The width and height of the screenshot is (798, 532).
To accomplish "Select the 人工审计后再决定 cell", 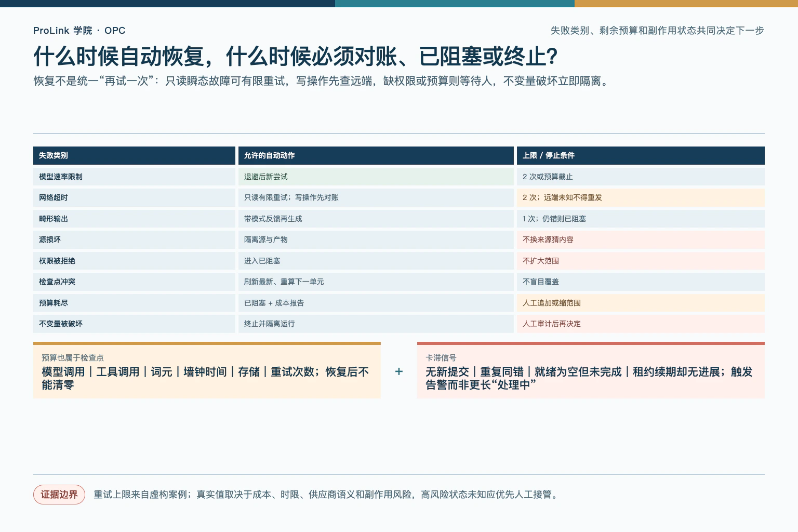I will [641, 324].
